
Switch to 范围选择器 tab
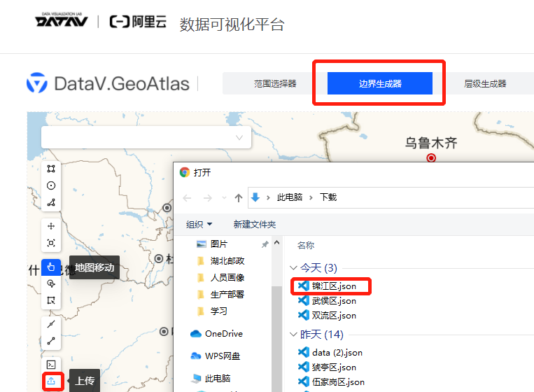(275, 83)
